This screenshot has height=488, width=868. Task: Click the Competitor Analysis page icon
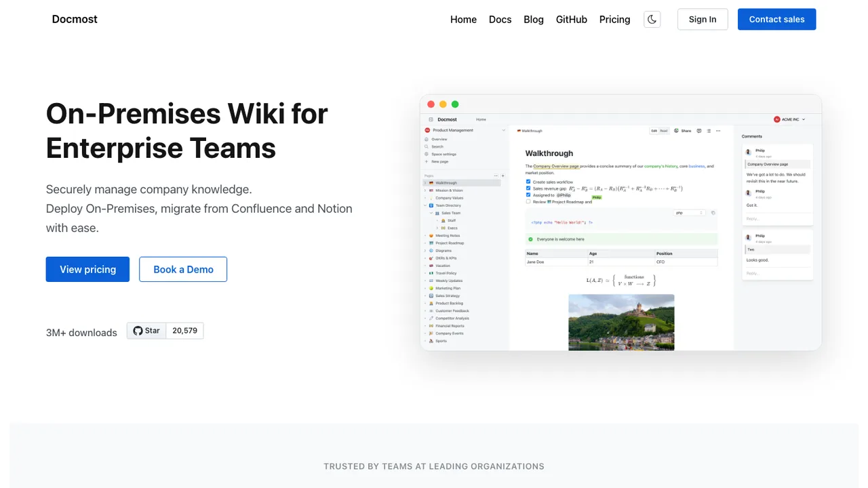coord(431,318)
